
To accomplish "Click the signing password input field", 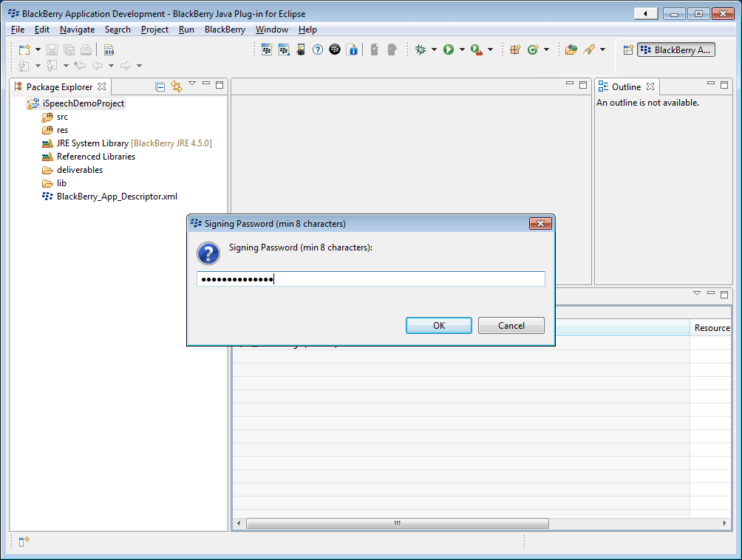I will (x=370, y=279).
